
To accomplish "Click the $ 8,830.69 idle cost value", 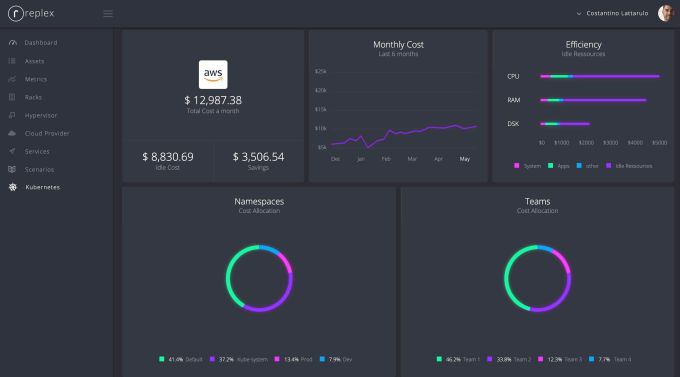I will [x=168, y=157].
